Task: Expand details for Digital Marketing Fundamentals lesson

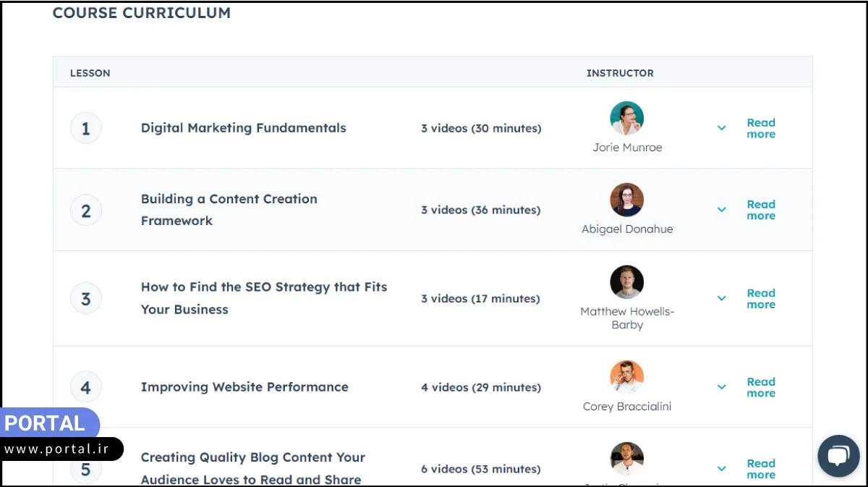Action: coord(721,128)
